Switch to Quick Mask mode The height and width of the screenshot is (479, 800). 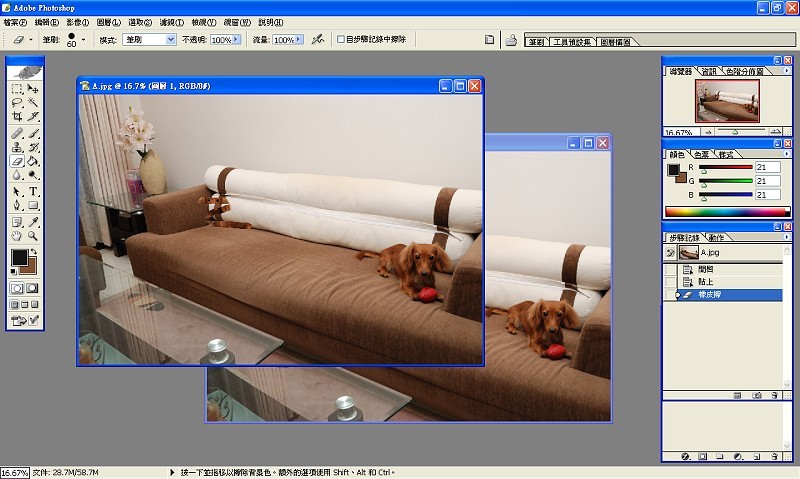tap(33, 288)
